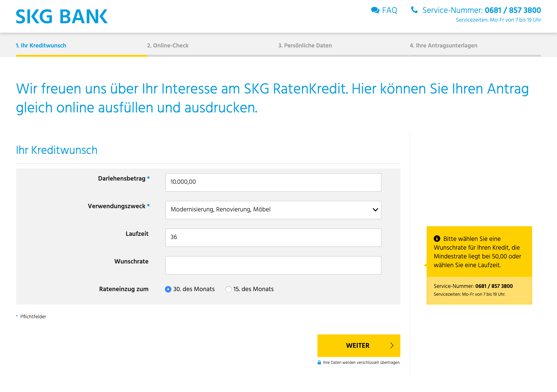Click the SKG BANK logo

tap(62, 17)
